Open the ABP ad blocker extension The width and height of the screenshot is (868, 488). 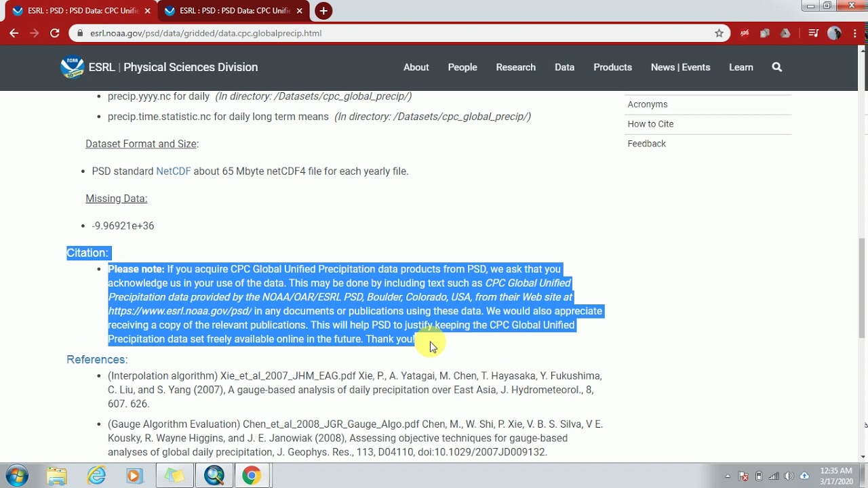click(744, 33)
